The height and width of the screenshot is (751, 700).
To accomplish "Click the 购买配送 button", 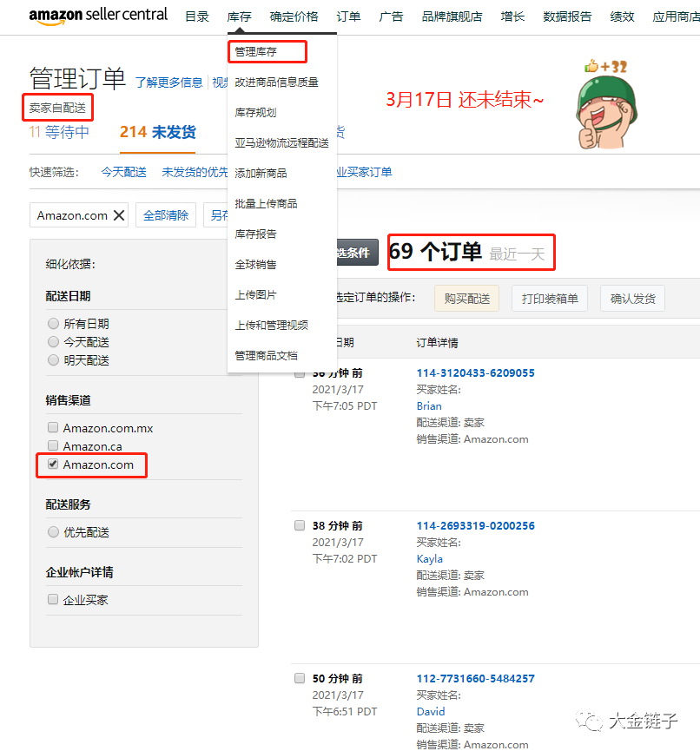I will pyautogui.click(x=466, y=299).
